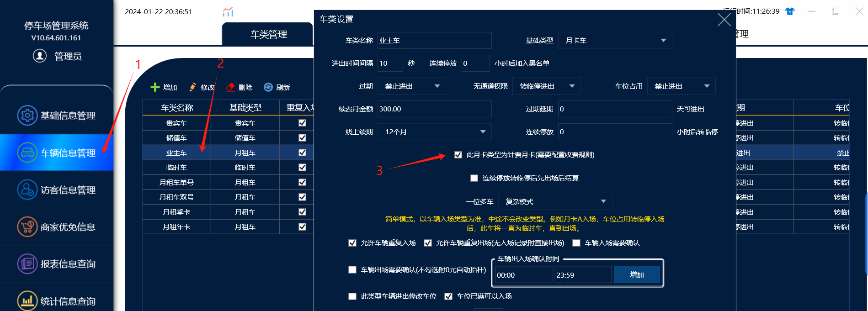The width and height of the screenshot is (868, 311).
Task: Open 商家优免信息 sidebar menu
Action: coord(57,227)
